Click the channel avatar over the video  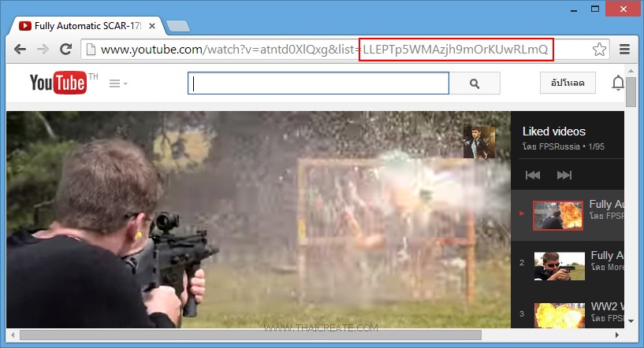479,143
